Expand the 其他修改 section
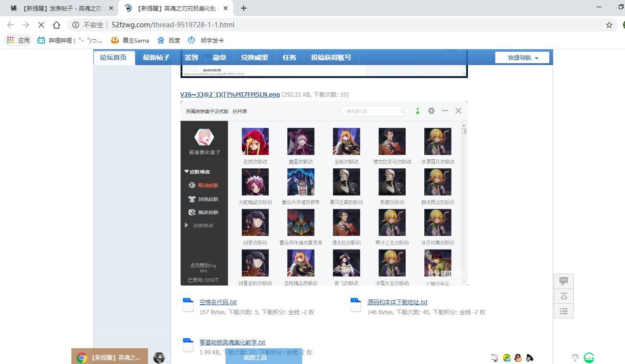This screenshot has height=364, width=625. tap(199, 225)
